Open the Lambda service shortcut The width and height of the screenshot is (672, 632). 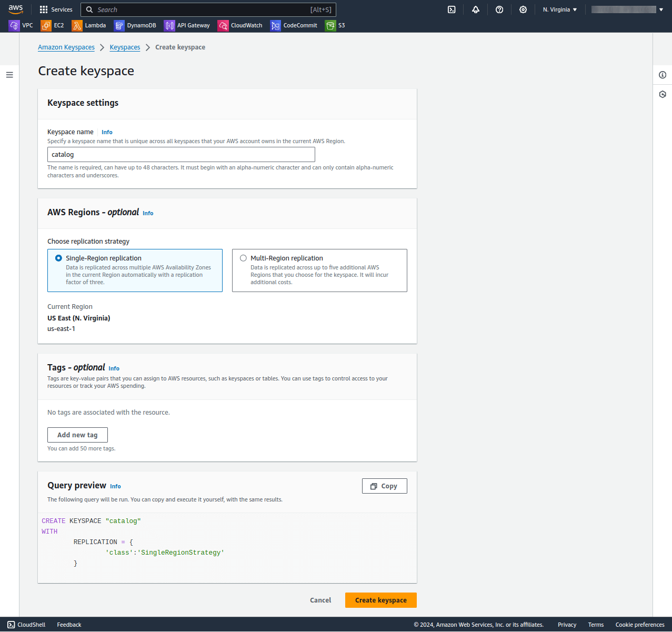click(89, 25)
